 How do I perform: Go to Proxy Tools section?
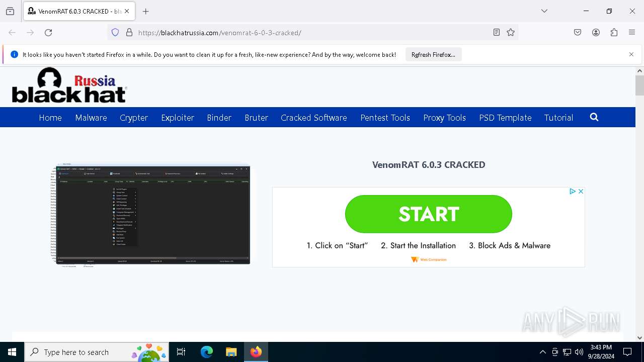(x=445, y=118)
